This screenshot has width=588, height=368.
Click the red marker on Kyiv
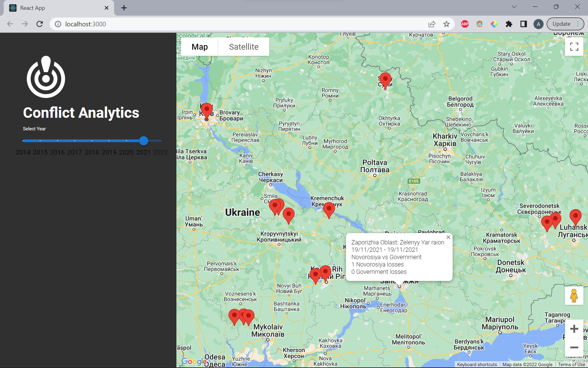pyautogui.click(x=207, y=110)
